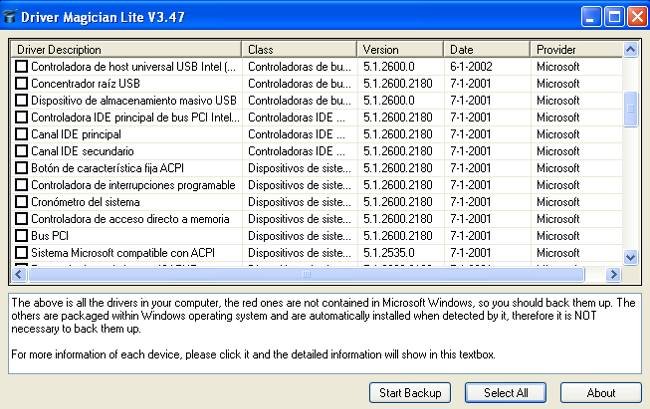
Task: Click the vertical scrollbar up arrow
Action: point(631,50)
